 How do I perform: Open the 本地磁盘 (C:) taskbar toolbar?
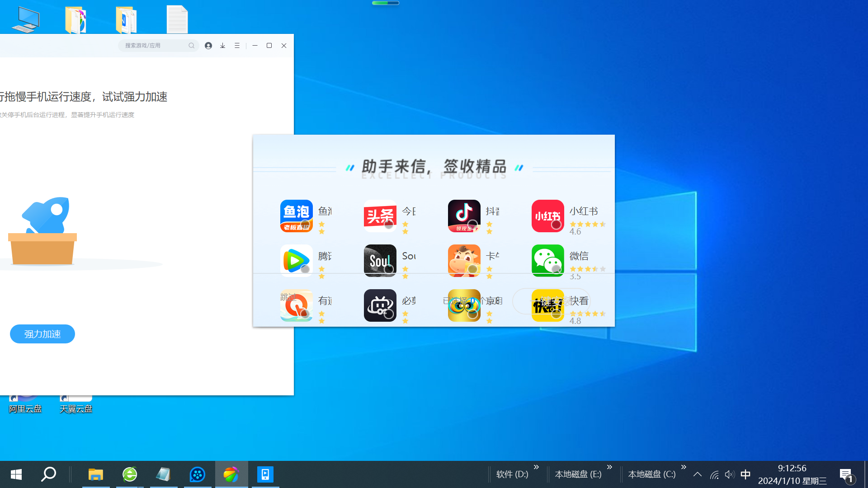[652, 474]
